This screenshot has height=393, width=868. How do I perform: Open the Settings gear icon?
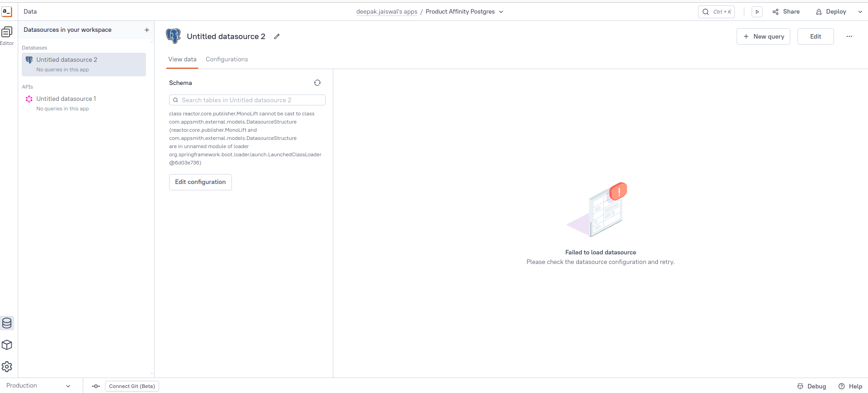(x=7, y=367)
